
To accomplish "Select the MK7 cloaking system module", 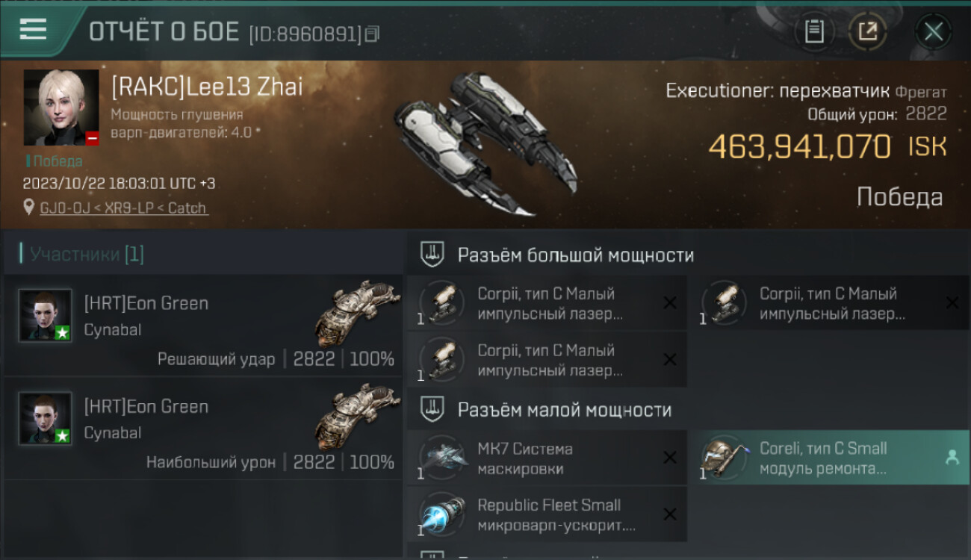I will (547, 458).
